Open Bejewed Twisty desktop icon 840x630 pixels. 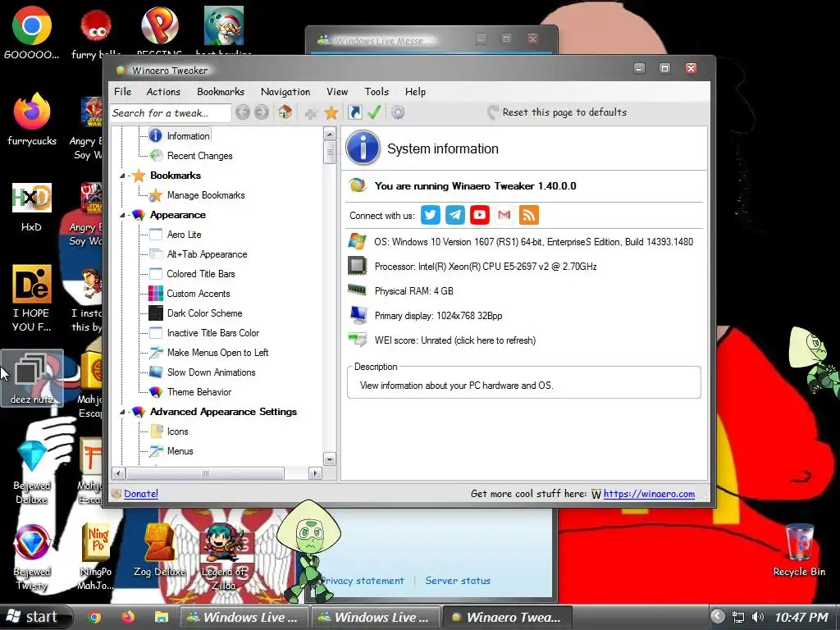[x=32, y=557]
